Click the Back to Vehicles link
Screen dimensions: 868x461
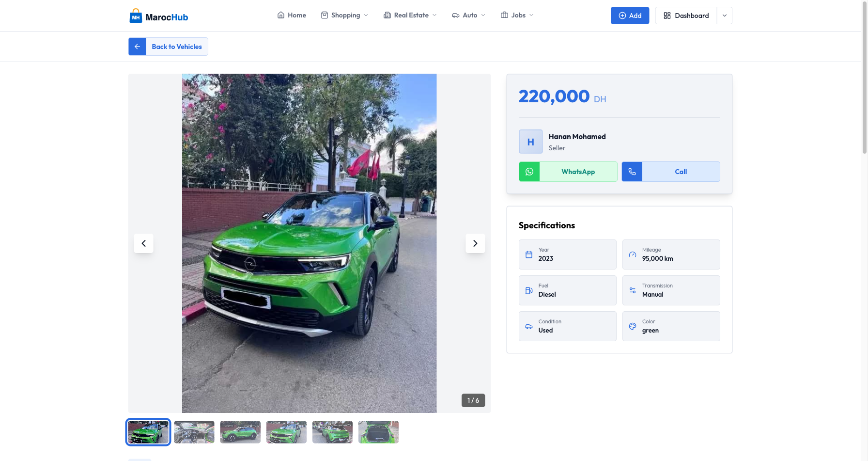176,47
